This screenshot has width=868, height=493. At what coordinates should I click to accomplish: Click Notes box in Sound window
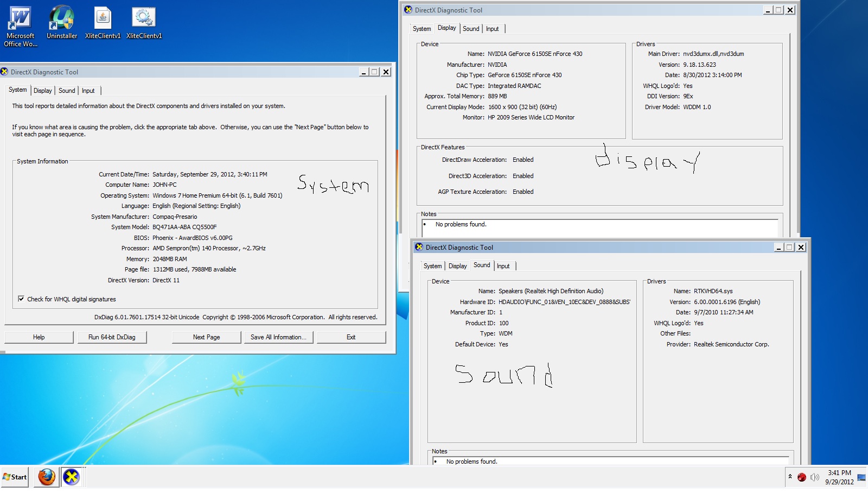[x=610, y=462]
